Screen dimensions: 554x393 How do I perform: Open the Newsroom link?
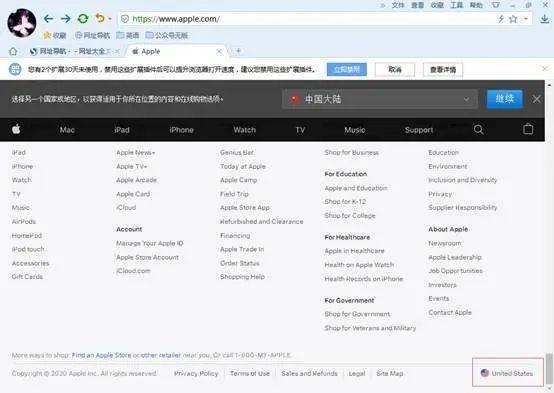click(x=444, y=243)
